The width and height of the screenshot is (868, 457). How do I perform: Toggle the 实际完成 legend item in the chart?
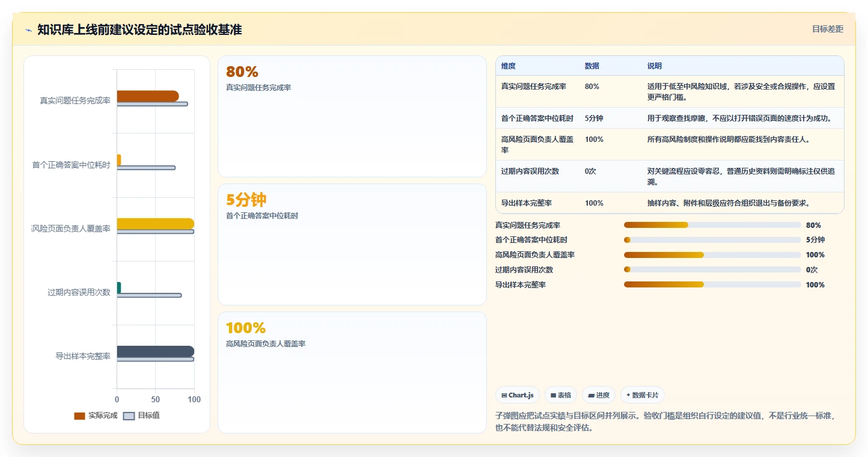click(96, 416)
